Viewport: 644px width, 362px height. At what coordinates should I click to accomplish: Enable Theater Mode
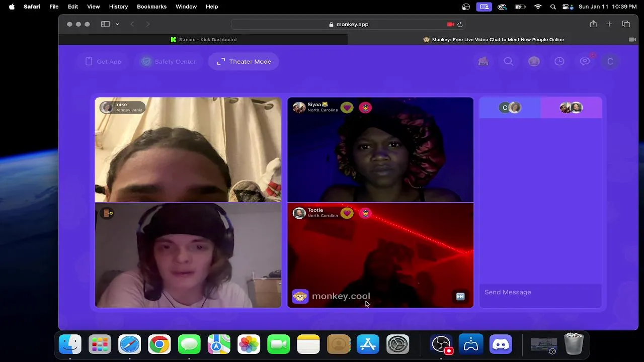click(x=244, y=61)
